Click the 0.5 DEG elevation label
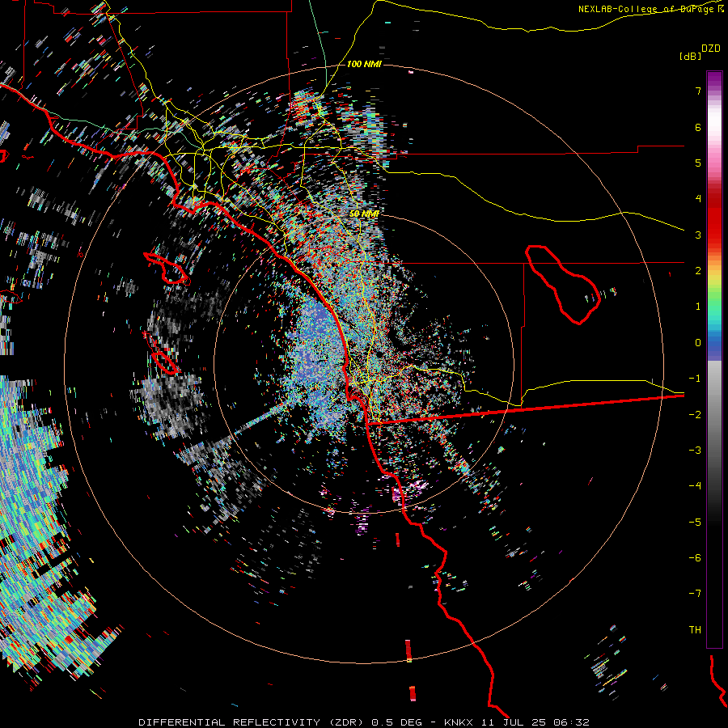Viewport: 728px width, 728px height. click(x=396, y=722)
